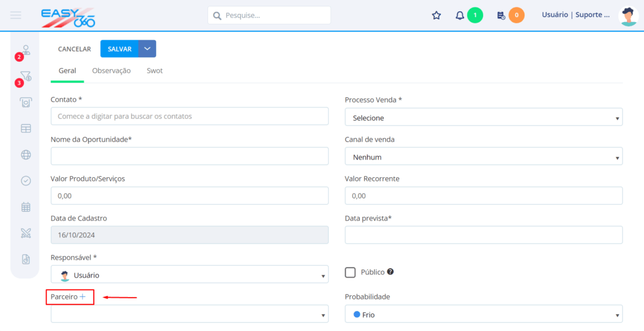
Task: Open the Processo Venda dropdown
Action: [x=484, y=117]
